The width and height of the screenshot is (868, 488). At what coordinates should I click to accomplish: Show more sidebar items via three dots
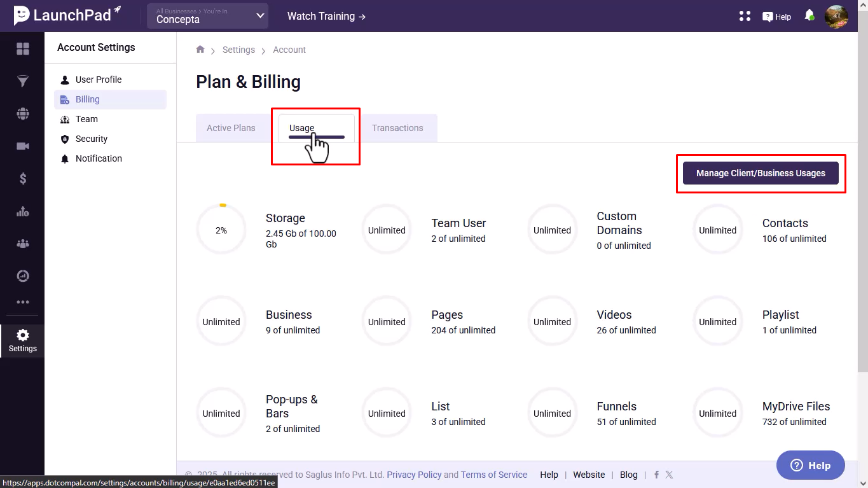(23, 302)
